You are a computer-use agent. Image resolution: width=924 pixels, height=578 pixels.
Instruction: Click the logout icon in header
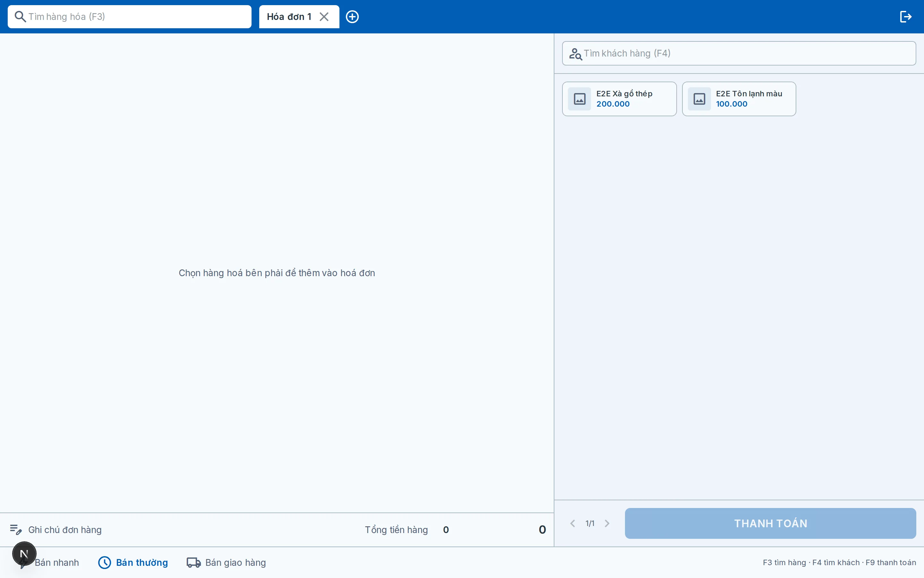pyautogui.click(x=906, y=17)
